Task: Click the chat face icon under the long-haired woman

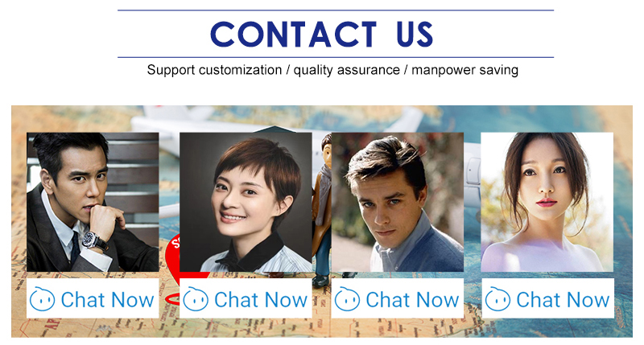Action: tap(497, 299)
